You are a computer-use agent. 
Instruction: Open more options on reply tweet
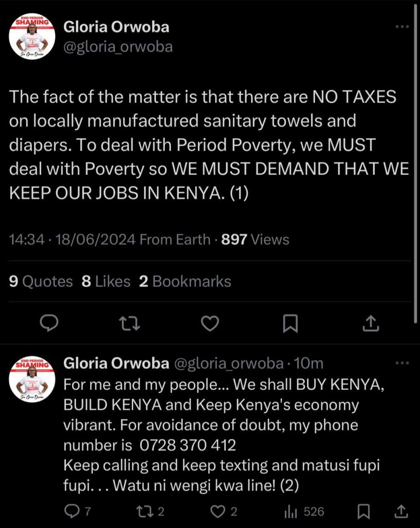400,363
